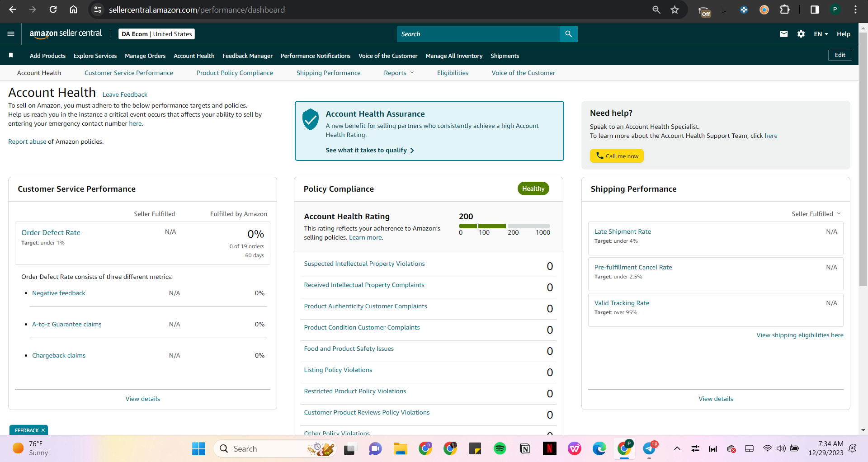Open Voice of the Customer in the top navigation bar

(x=388, y=56)
